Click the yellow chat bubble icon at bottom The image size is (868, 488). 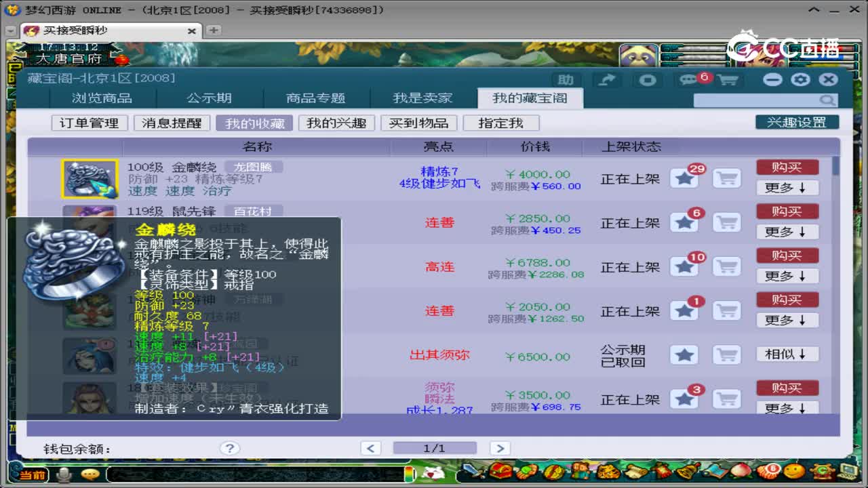[90, 474]
